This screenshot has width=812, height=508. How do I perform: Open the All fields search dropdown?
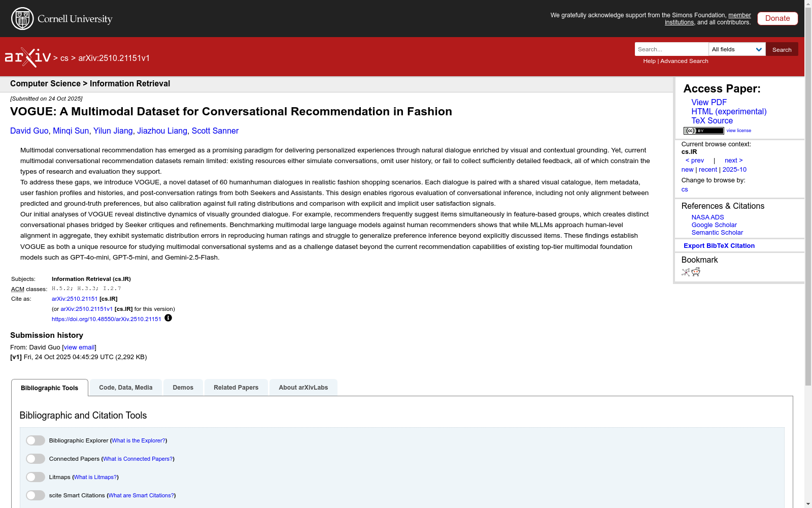point(737,49)
